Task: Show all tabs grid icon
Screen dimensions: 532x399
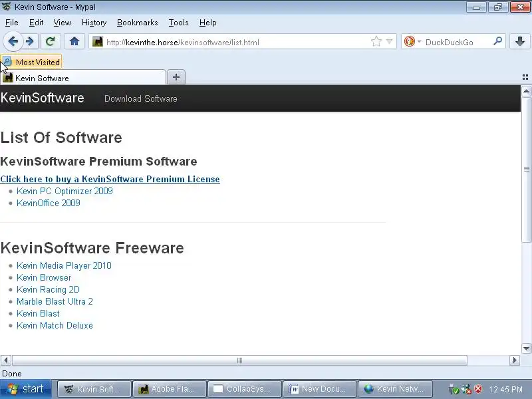Action: coord(525,77)
